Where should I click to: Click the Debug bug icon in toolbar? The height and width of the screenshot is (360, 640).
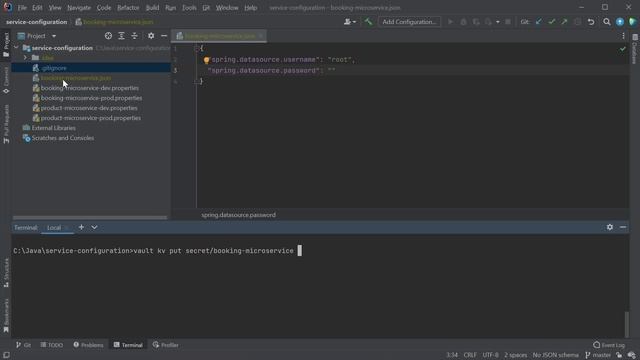(463, 22)
